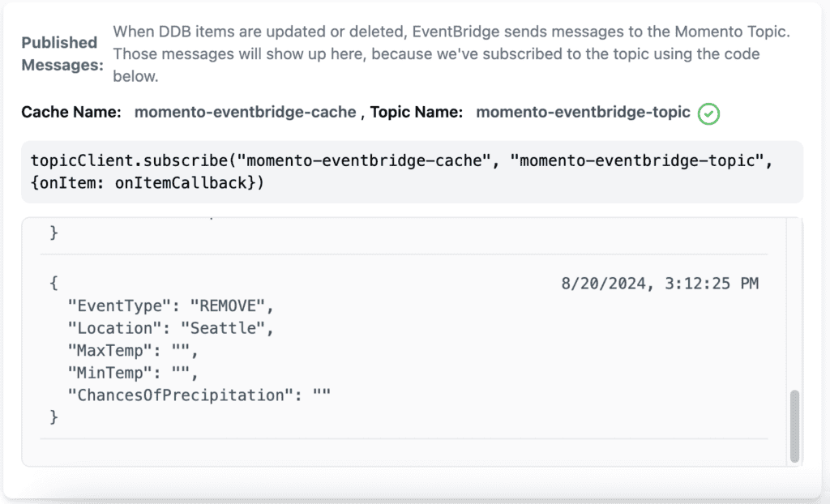
Task: Click the "MaxTemp" field line
Action: pyautogui.click(x=132, y=351)
